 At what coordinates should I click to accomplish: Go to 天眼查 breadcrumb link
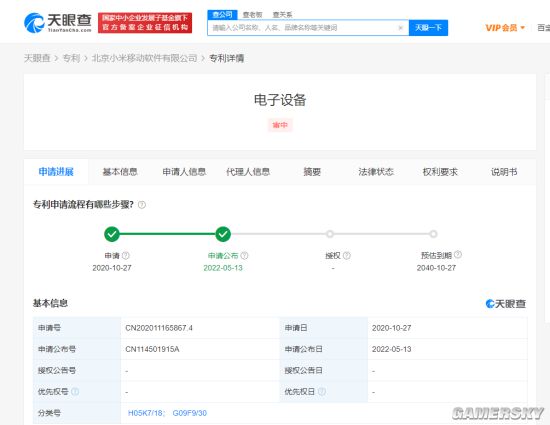point(37,58)
